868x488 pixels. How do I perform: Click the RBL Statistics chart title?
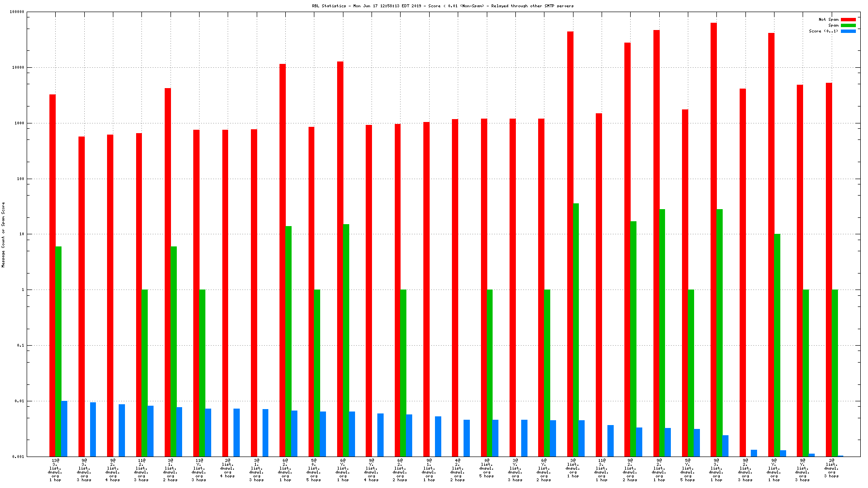[x=443, y=6]
